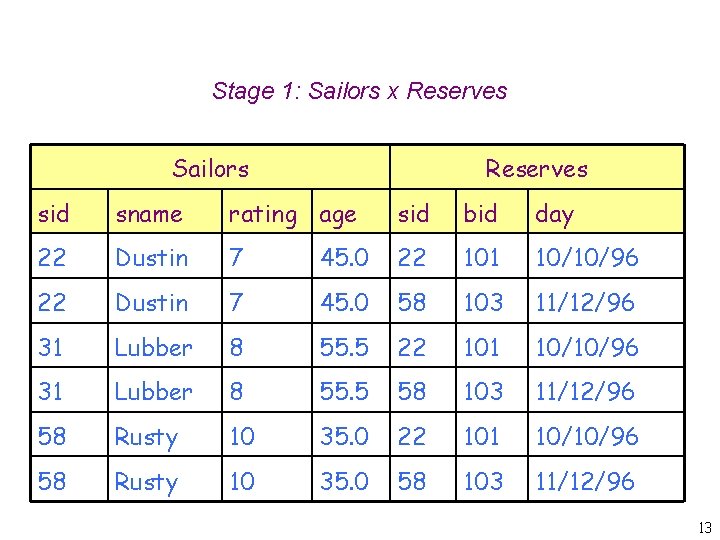The height and width of the screenshot is (540, 720).
Task: Click the last '11/12/96' day cell in bottom row
Action: click(585, 481)
